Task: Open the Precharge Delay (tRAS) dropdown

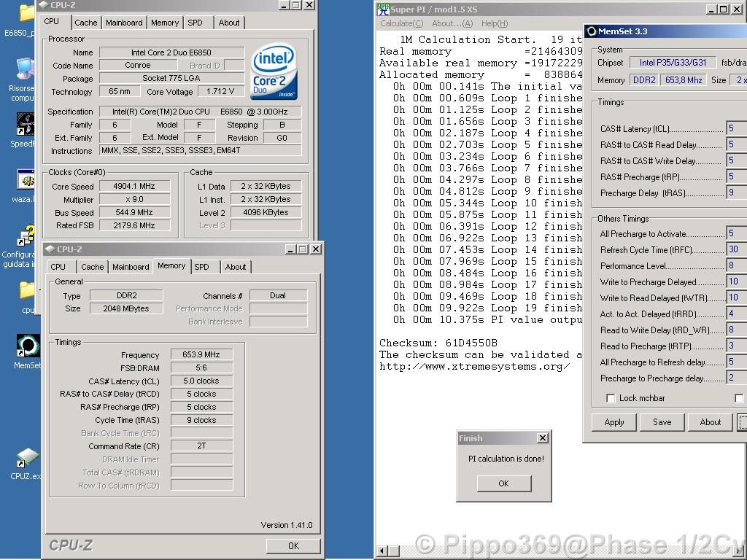Action: [737, 192]
